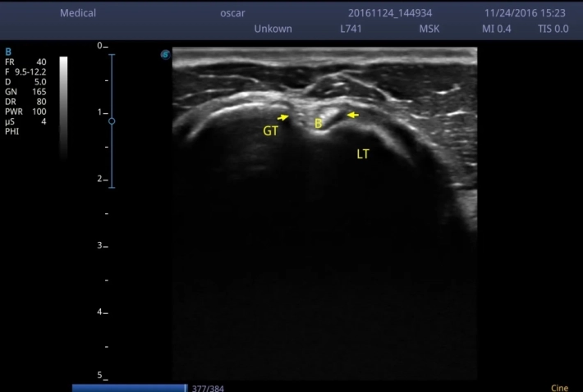Click the L741 probe label
This screenshot has height=392, width=583.
tap(351, 29)
